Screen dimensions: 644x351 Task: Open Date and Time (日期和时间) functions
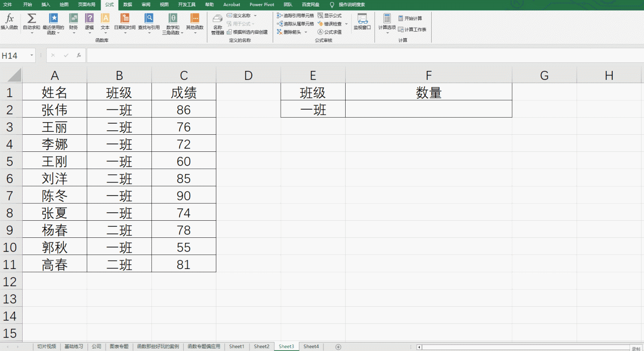(x=124, y=24)
